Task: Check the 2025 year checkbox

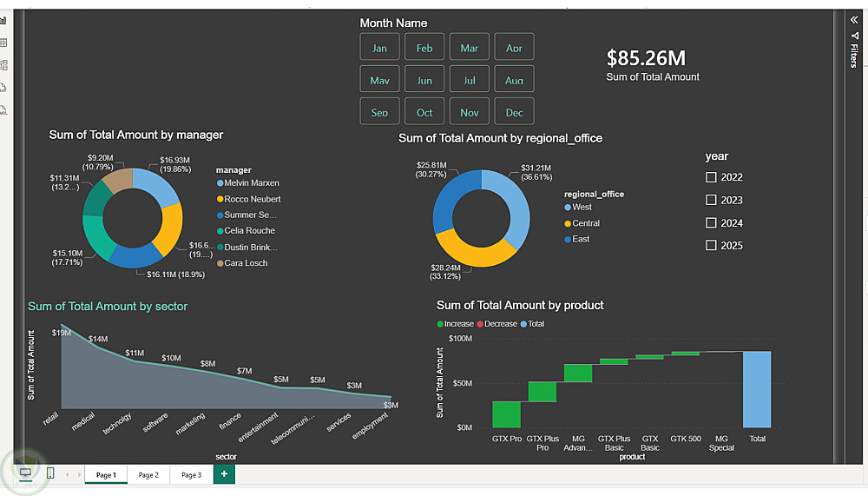Action: pos(711,245)
